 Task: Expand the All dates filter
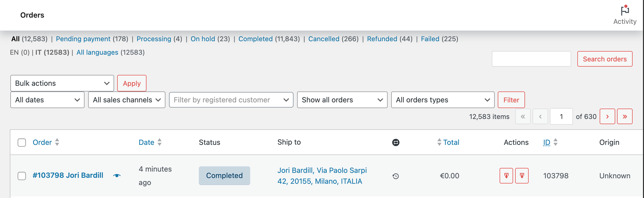[47, 100]
